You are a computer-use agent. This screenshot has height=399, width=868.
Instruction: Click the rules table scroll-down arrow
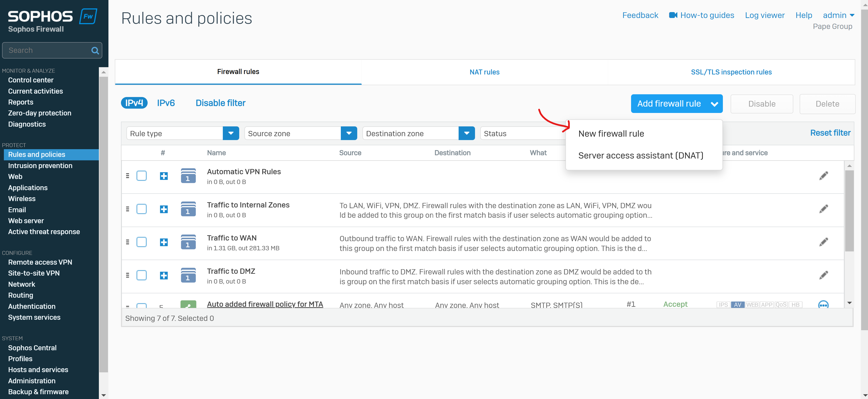pos(849,303)
